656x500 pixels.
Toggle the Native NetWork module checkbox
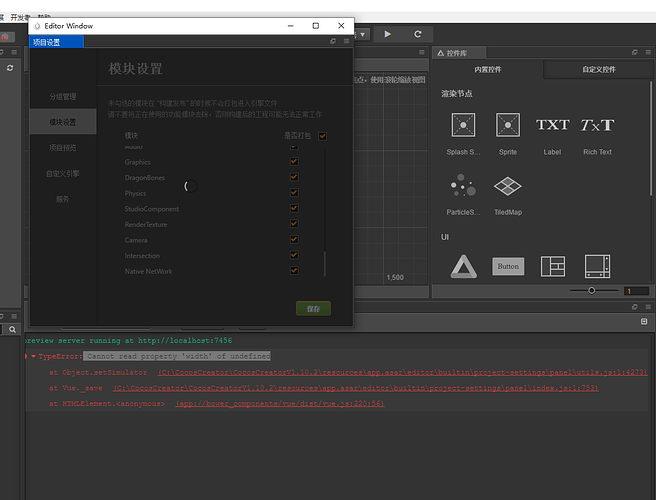[x=294, y=270]
